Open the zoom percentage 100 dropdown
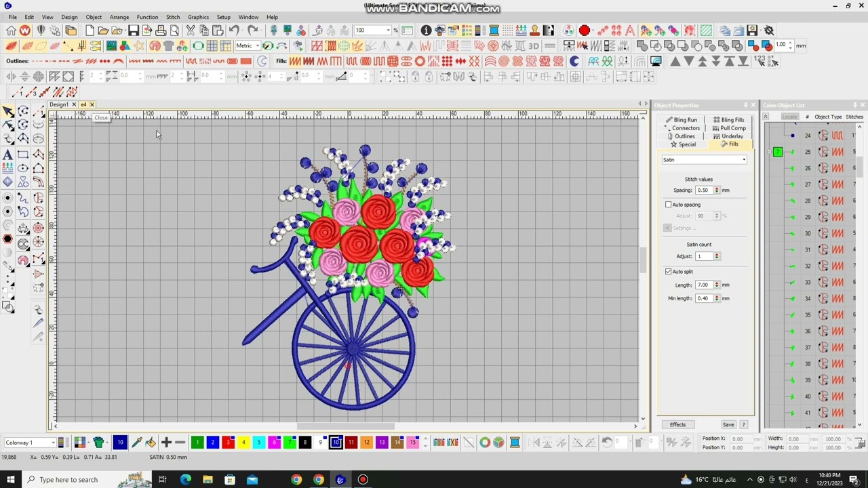The height and width of the screenshot is (488, 868). pyautogui.click(x=388, y=30)
